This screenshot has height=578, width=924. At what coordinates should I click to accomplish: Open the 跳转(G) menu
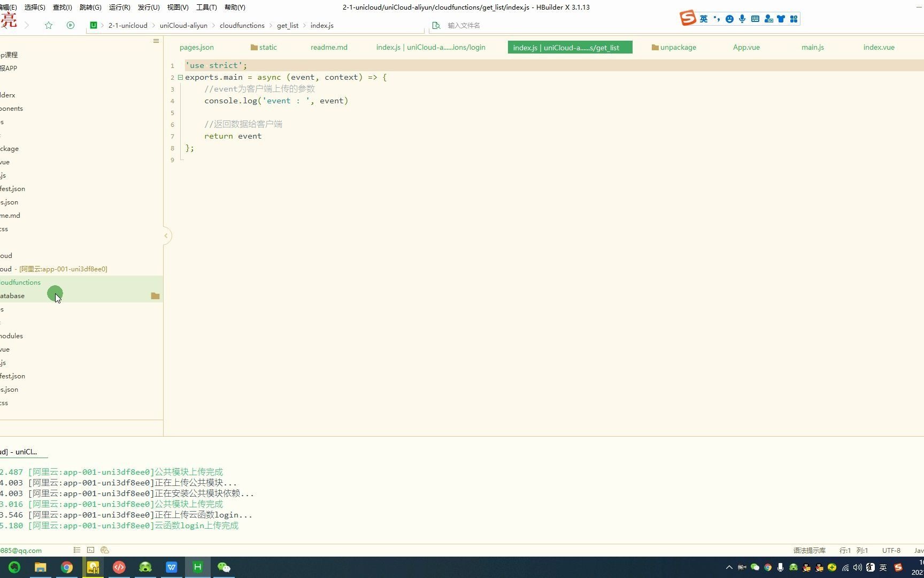click(90, 7)
